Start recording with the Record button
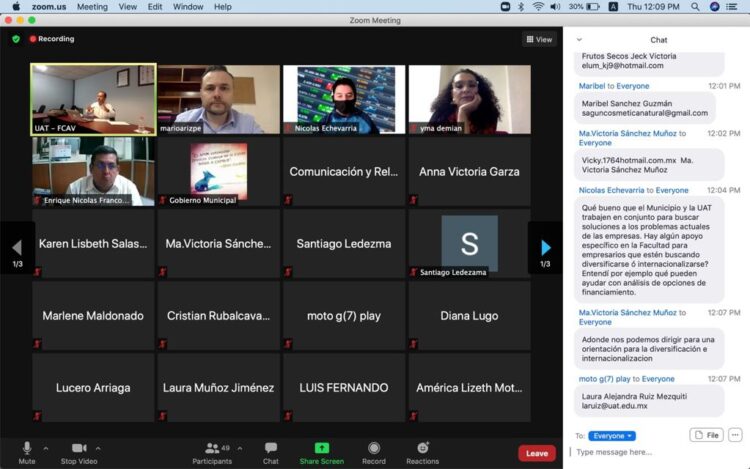Image resolution: width=750 pixels, height=469 pixels. pos(374,453)
